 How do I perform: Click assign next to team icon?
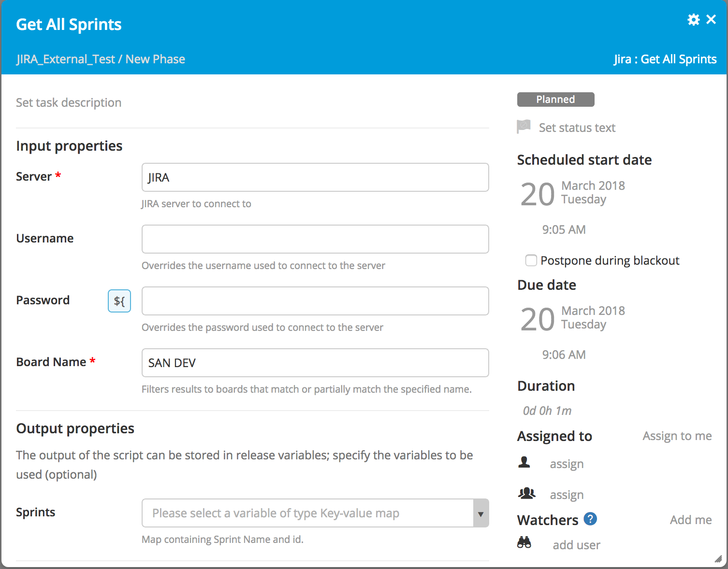pos(567,495)
